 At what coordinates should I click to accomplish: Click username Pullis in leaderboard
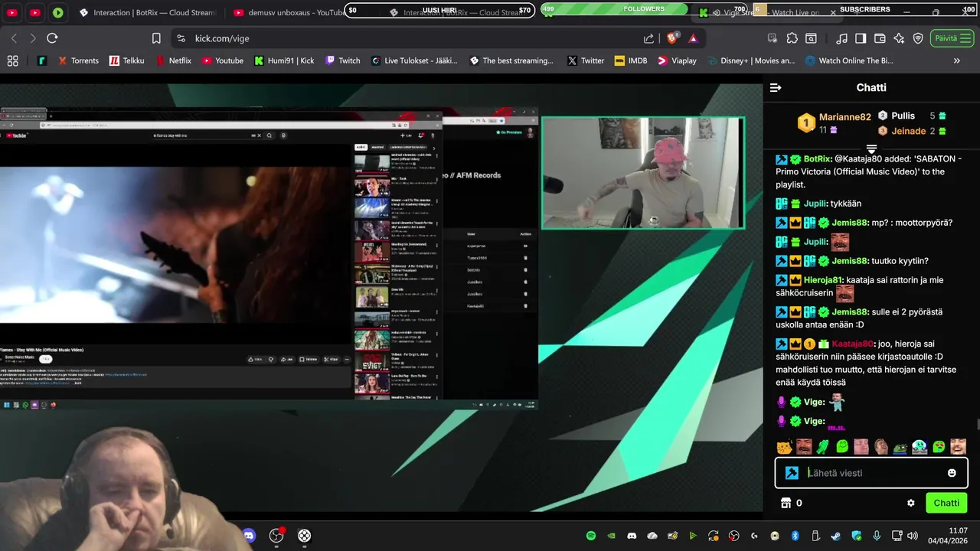[903, 116]
